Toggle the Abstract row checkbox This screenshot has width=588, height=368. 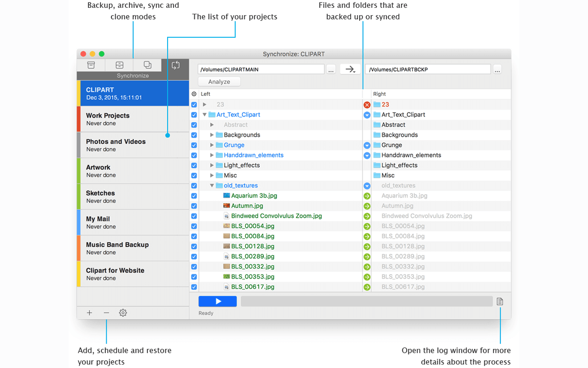pyautogui.click(x=194, y=125)
